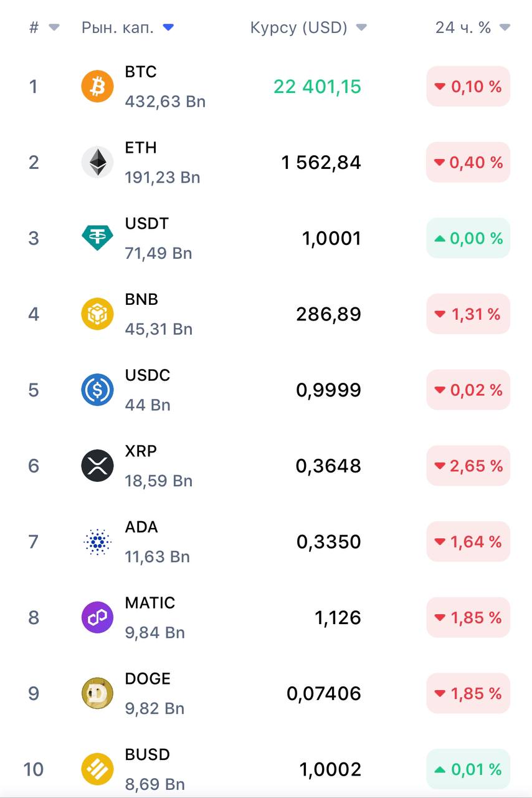Click the USDC coin icon

(x=97, y=390)
